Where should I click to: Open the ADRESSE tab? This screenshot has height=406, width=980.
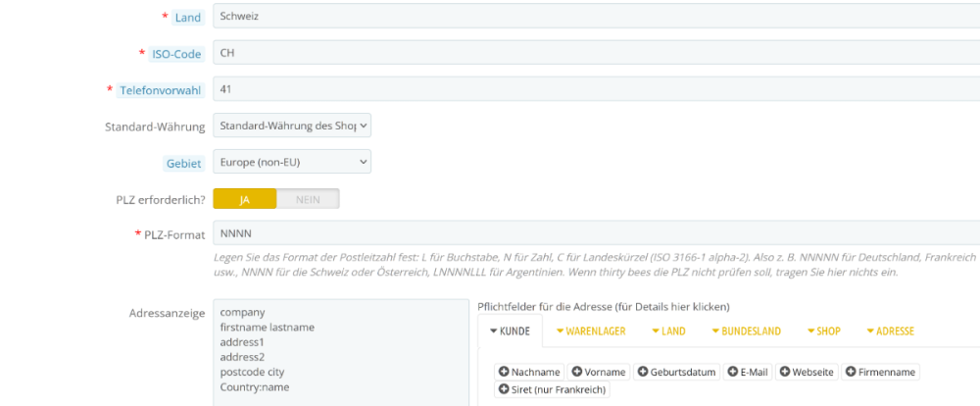pos(890,331)
